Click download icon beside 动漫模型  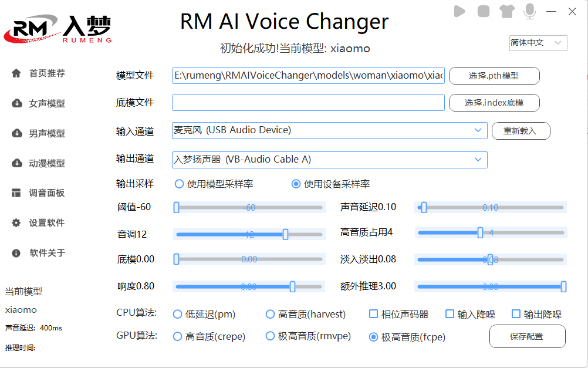(17, 163)
